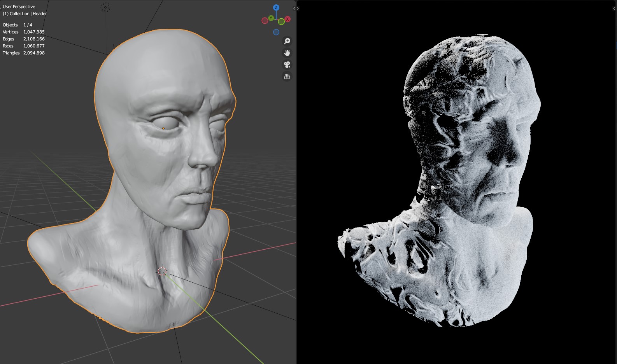The image size is (617, 364).
Task: Toggle perspective/orthographic with the grid icon
Action: [x=287, y=77]
